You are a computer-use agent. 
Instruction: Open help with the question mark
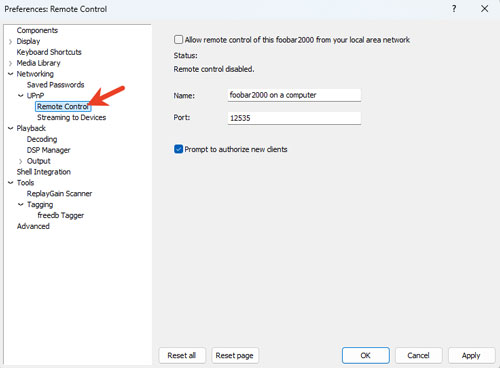click(x=454, y=9)
